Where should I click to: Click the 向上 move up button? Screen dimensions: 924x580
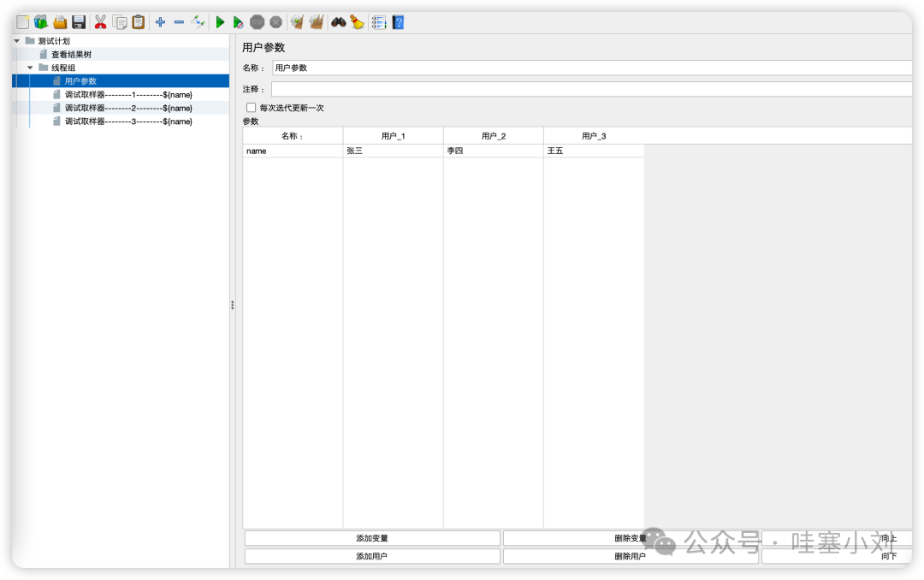(837, 538)
